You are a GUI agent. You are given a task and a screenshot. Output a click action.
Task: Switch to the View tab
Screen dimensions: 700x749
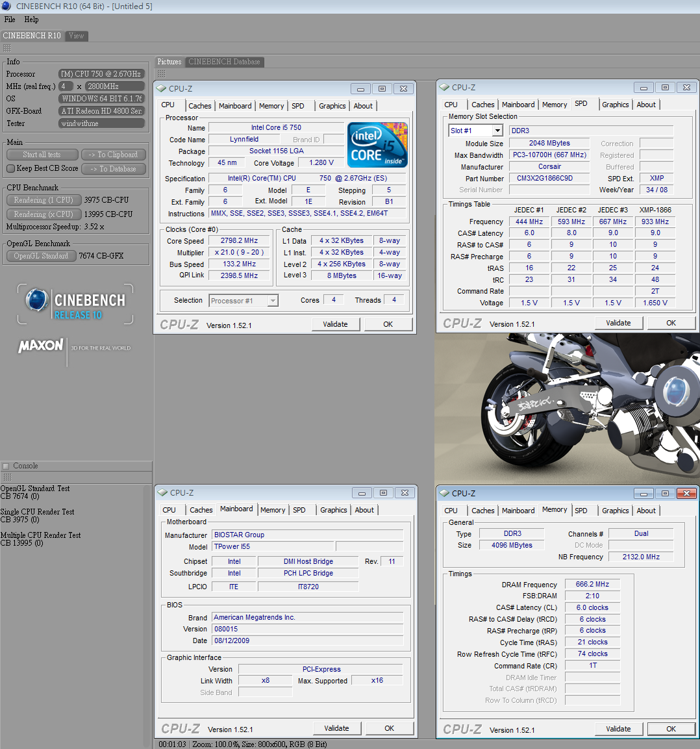pyautogui.click(x=76, y=36)
